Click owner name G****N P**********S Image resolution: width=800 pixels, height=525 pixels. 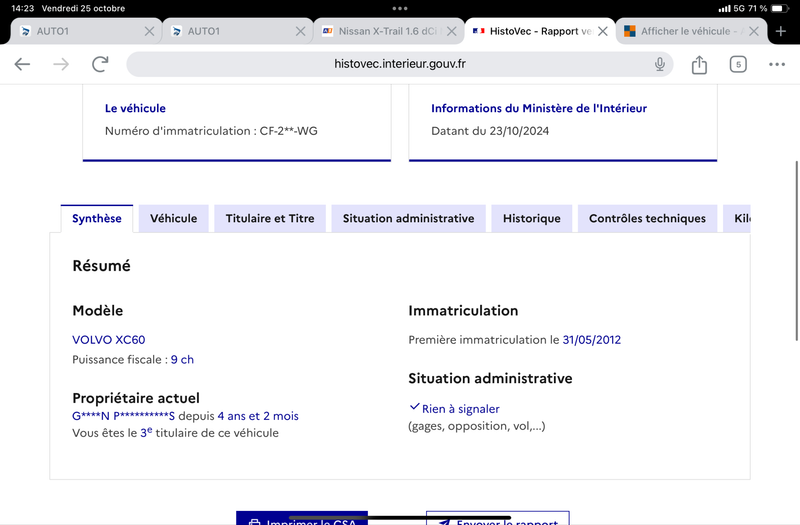coord(123,416)
